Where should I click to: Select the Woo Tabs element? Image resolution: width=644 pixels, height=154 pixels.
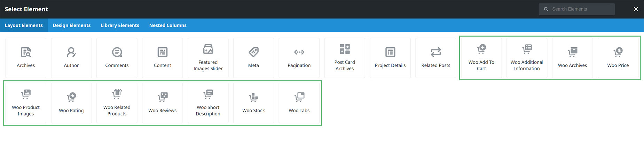(299, 103)
